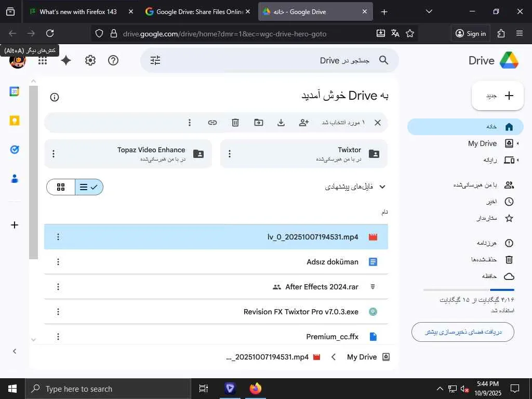The height and width of the screenshot is (399, 532).
Task: Open Google Keep side panel icon
Action: click(14, 121)
